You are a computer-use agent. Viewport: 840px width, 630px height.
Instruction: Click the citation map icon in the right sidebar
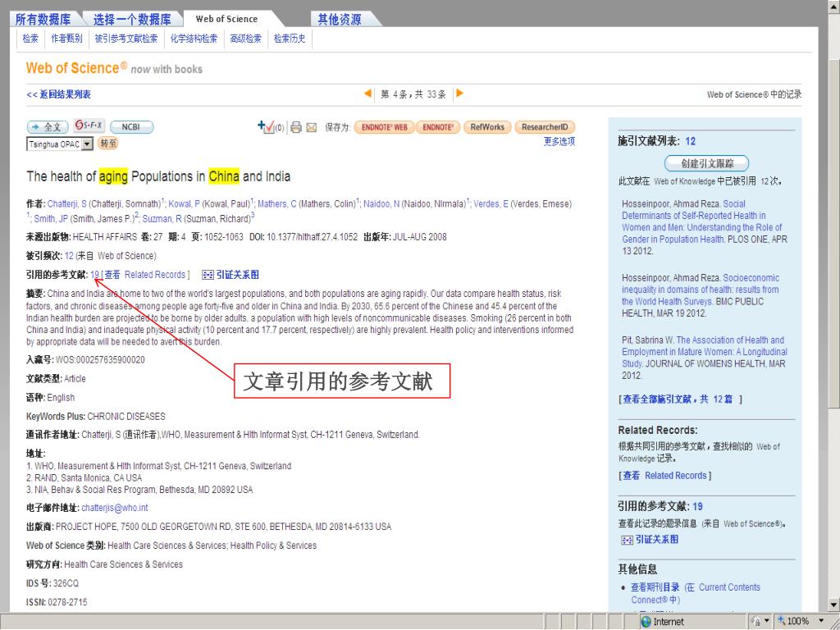[627, 540]
